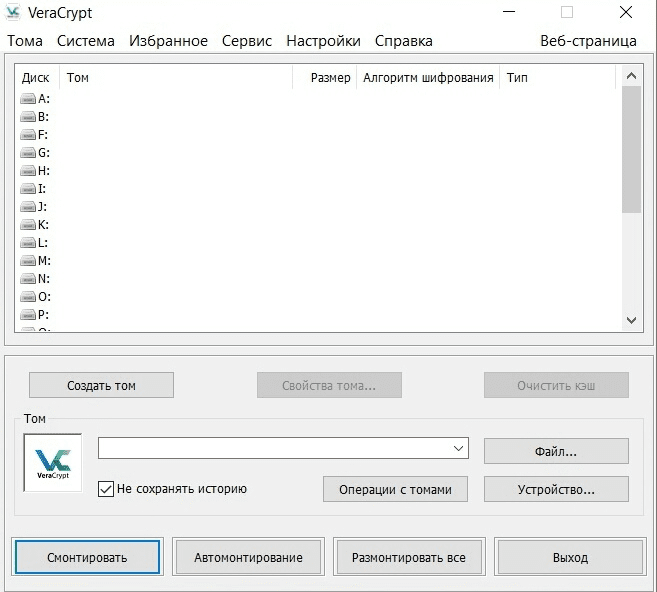Image resolution: width=657 pixels, height=592 pixels.
Task: Click the 'Размонтировать все' button
Action: pos(409,557)
